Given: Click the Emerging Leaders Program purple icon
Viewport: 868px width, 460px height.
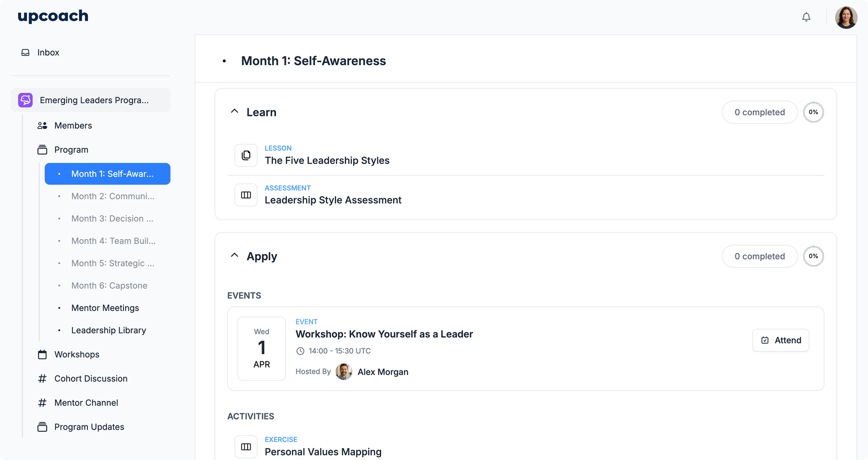Looking at the screenshot, I should [x=26, y=100].
